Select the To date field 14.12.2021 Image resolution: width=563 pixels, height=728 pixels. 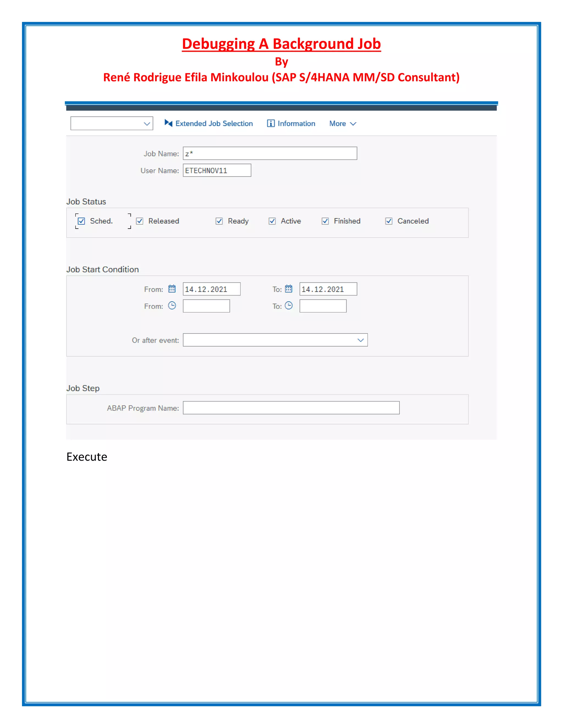(328, 289)
